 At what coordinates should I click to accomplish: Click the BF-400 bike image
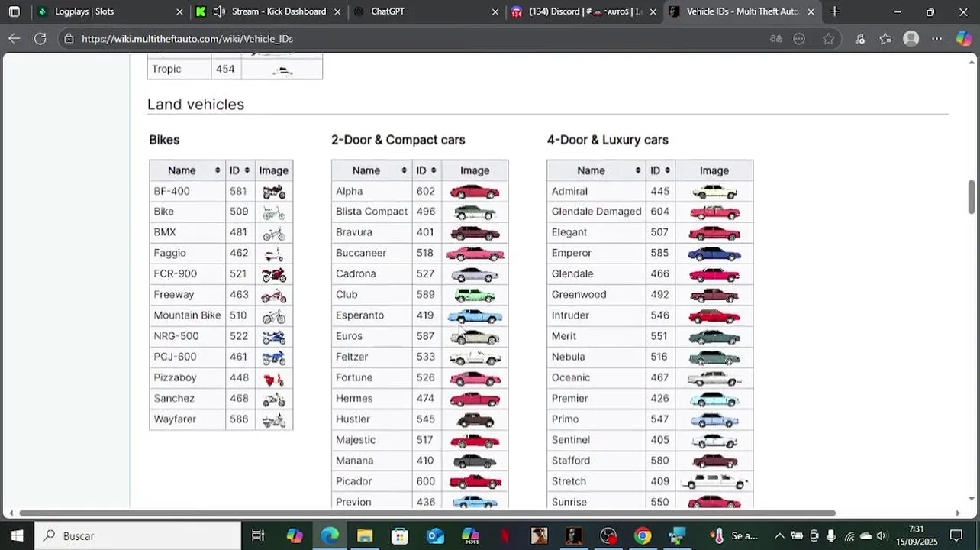(273, 191)
